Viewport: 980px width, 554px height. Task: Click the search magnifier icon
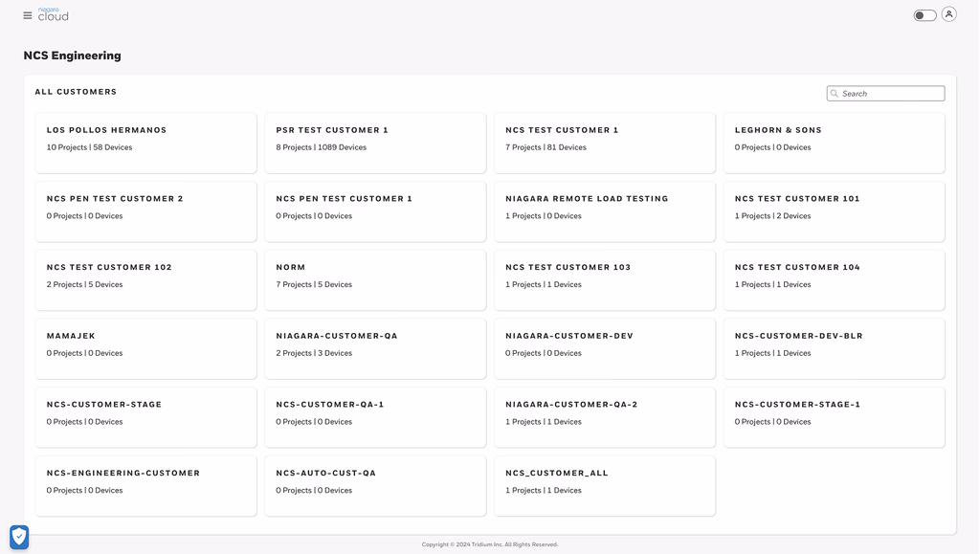click(x=835, y=94)
